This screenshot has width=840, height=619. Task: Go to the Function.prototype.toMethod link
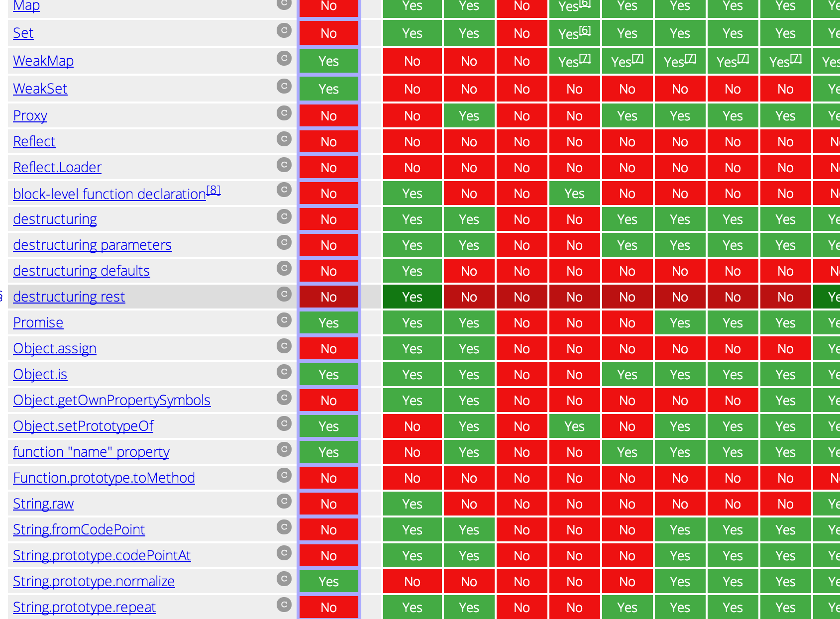pos(104,478)
